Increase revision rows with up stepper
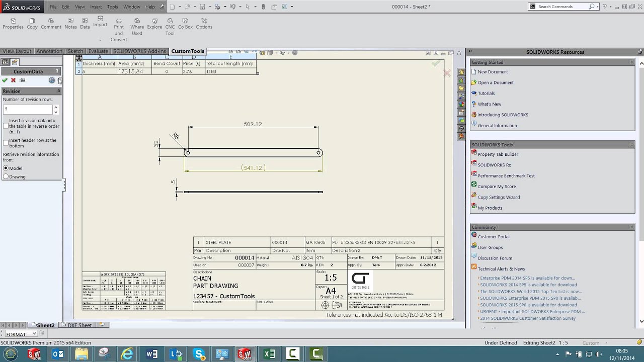Viewport: 644px width, 362px height. click(56, 107)
